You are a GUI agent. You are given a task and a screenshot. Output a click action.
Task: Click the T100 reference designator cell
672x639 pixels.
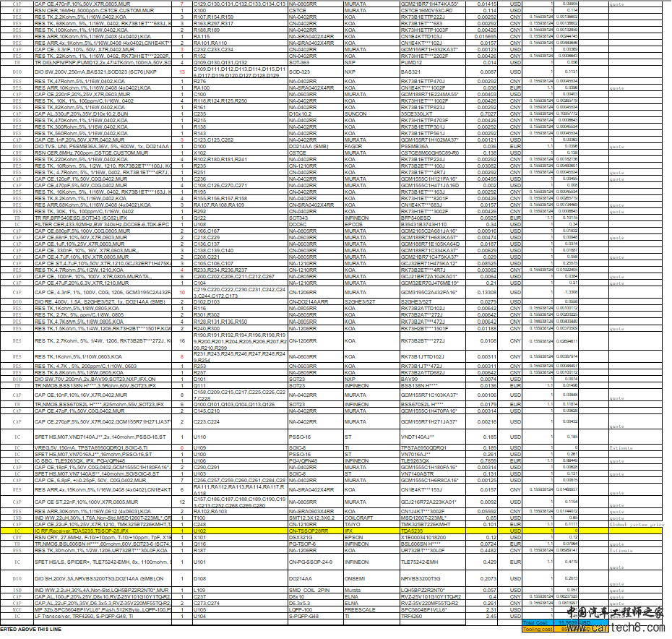pyautogui.click(x=240, y=518)
